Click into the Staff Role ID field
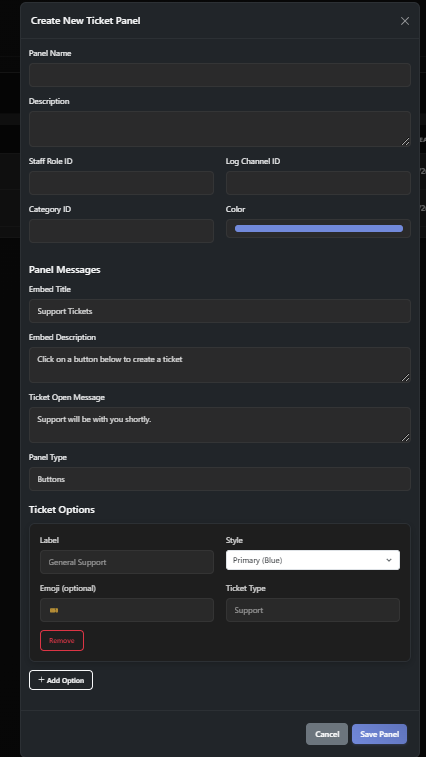Image resolution: width=426 pixels, height=757 pixels. (x=121, y=183)
